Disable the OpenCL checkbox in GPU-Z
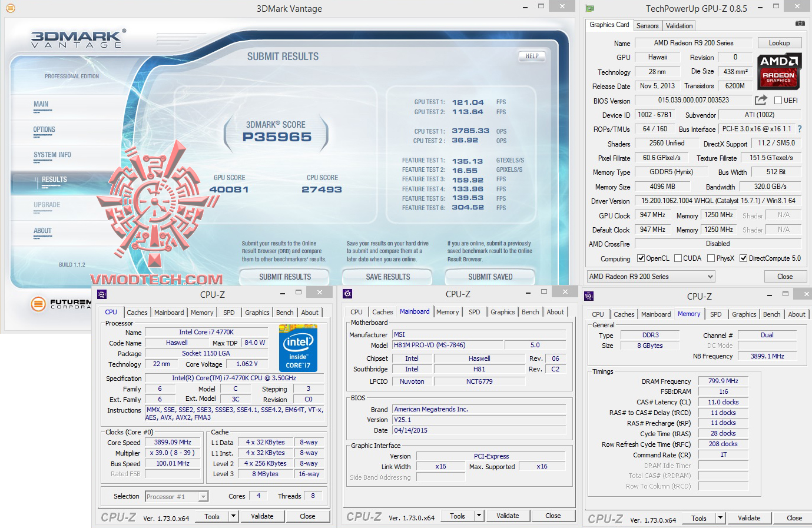The height and width of the screenshot is (528, 812). [x=641, y=258]
